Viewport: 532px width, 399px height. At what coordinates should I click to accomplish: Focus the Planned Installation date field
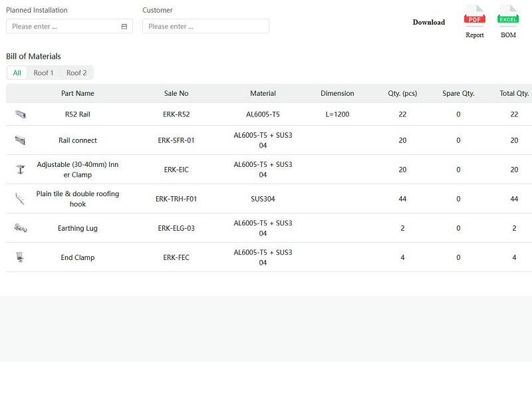point(69,27)
